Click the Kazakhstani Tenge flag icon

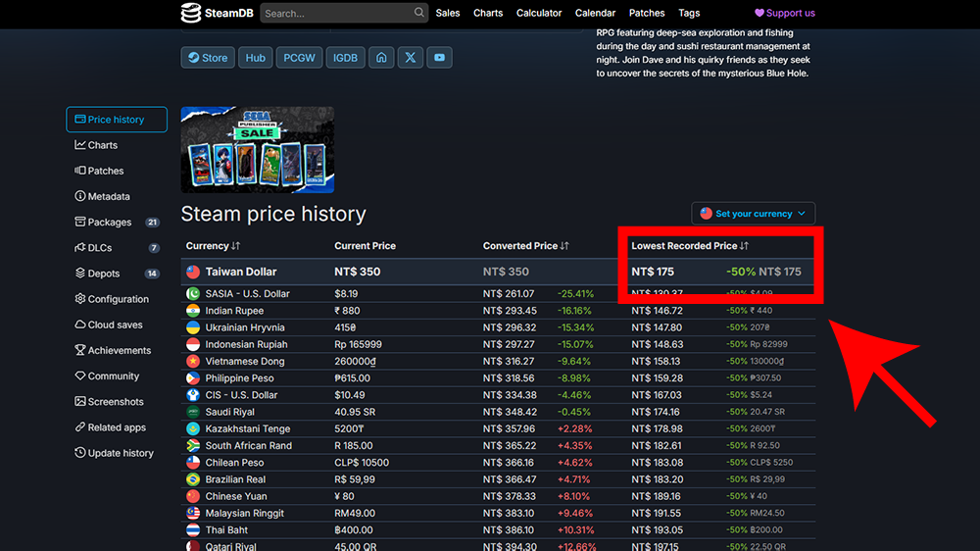click(x=193, y=428)
